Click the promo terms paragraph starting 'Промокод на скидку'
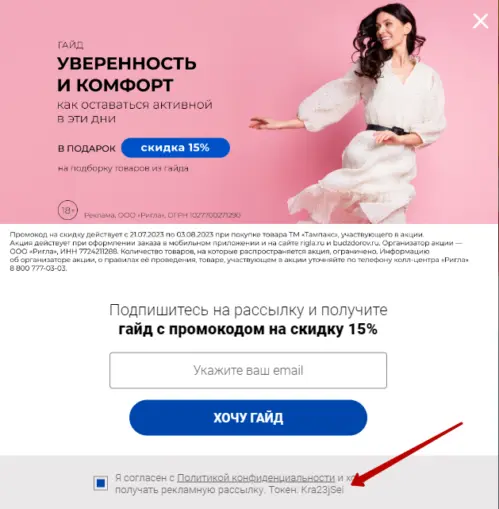The image size is (499, 509). tap(239, 251)
